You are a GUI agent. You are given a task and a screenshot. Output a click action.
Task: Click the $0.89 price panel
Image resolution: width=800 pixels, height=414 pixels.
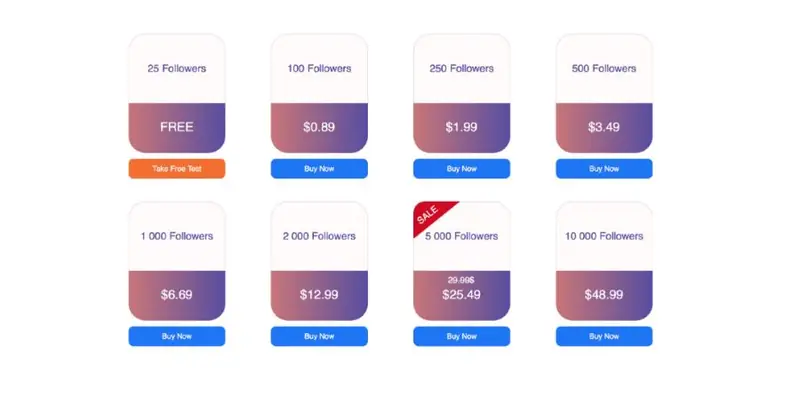pyautogui.click(x=319, y=128)
